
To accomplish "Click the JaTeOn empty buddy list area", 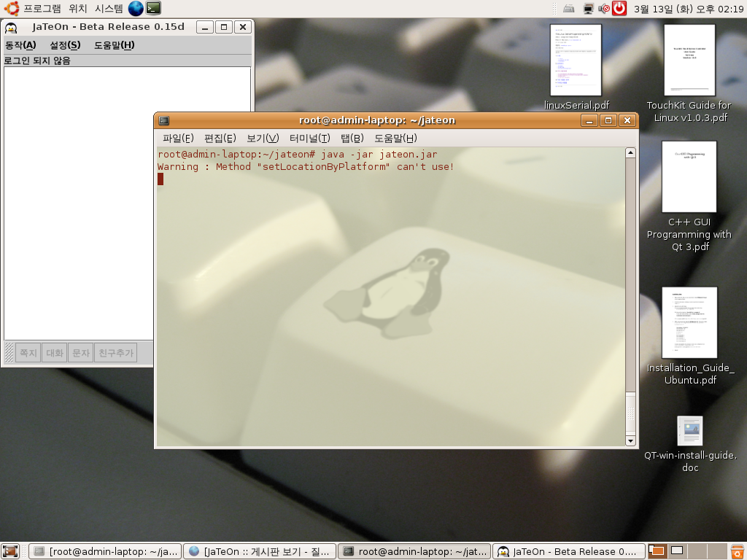I will 79,203.
